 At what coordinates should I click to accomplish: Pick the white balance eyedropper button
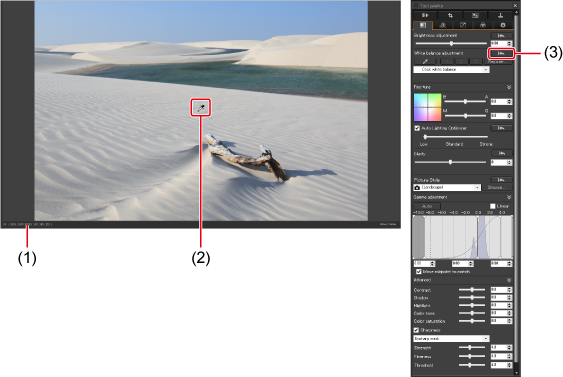click(425, 62)
